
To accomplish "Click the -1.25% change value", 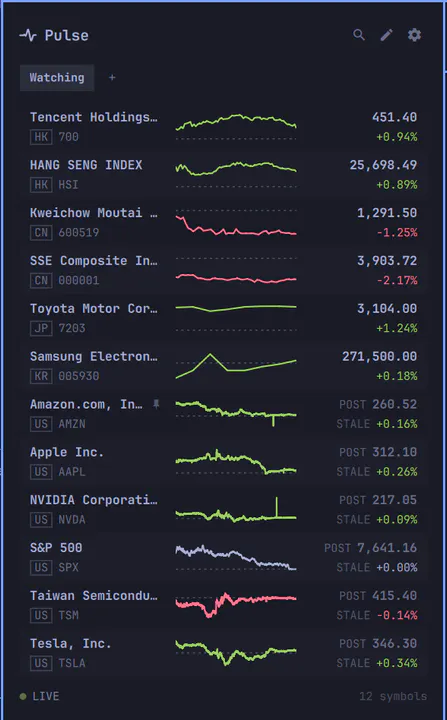I will coord(397,232).
